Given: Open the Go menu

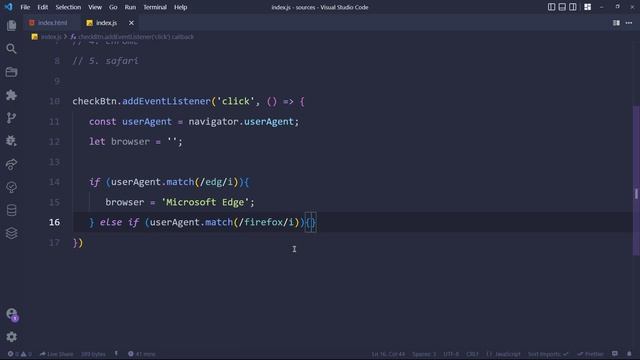Looking at the screenshot, I should coord(113,7).
